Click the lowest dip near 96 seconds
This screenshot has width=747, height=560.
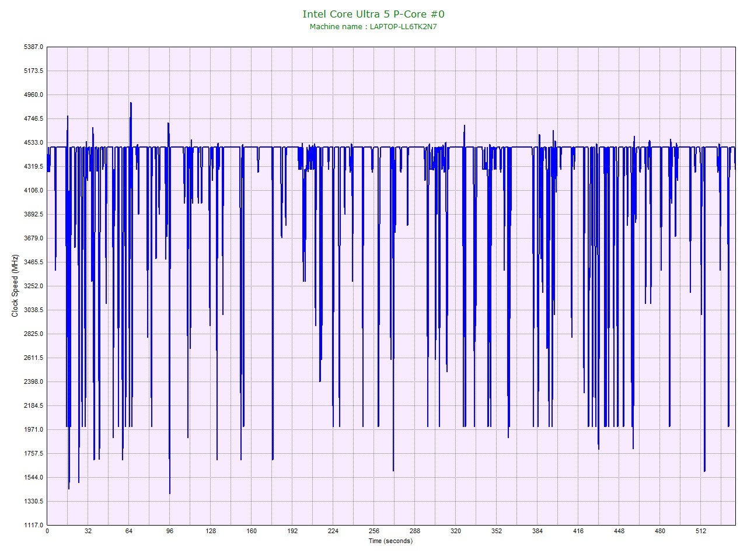pos(170,493)
